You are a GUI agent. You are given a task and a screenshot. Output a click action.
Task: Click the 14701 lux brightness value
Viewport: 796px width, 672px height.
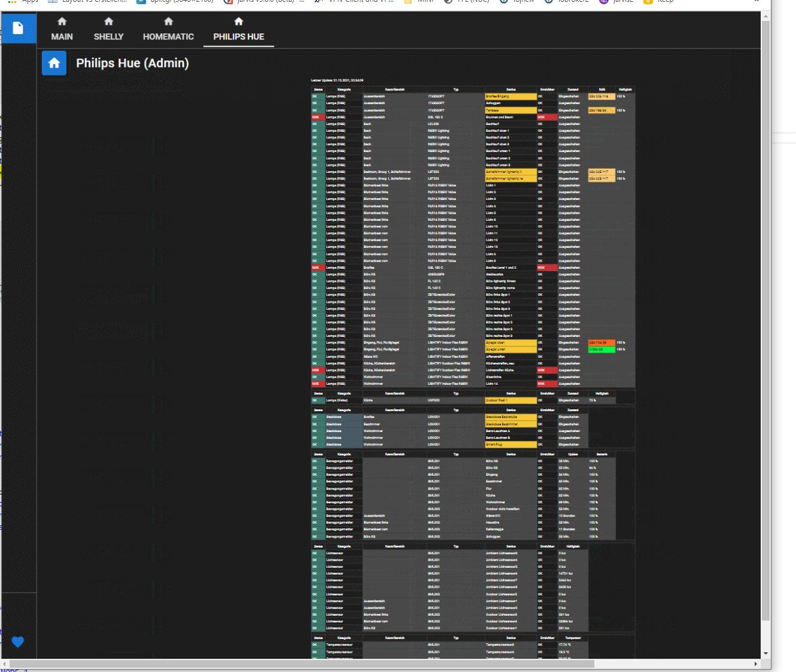coord(573,573)
